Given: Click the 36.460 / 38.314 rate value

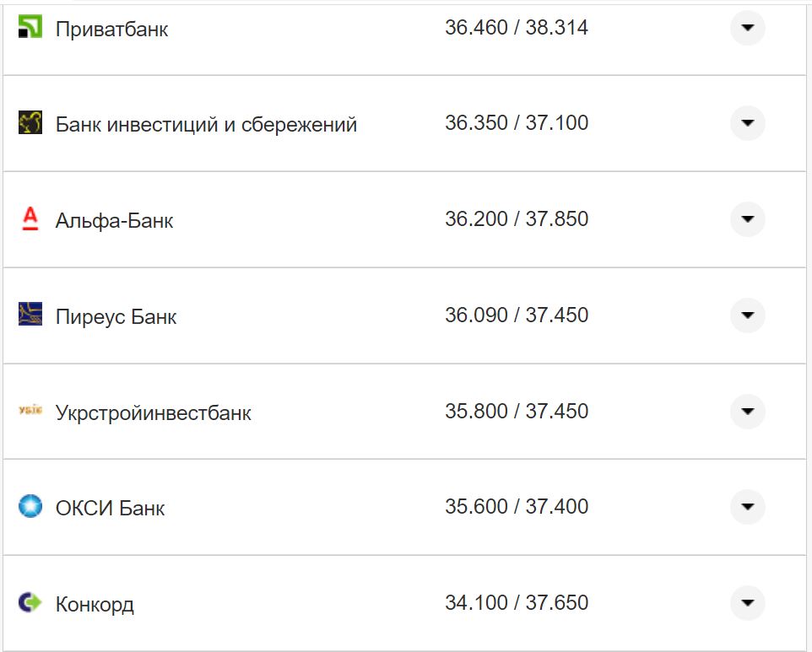Looking at the screenshot, I should coord(516,28).
